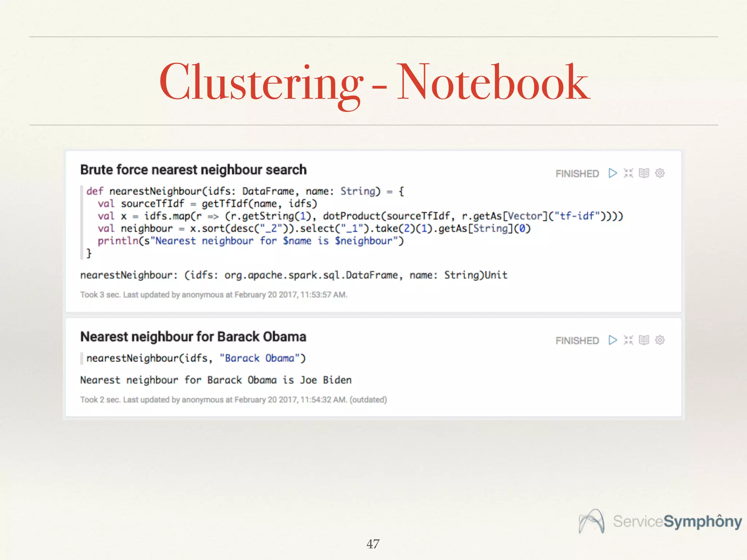The width and height of the screenshot is (747, 560).
Task: Run the Brute force nearest neighbour paragraph
Action: [612, 173]
